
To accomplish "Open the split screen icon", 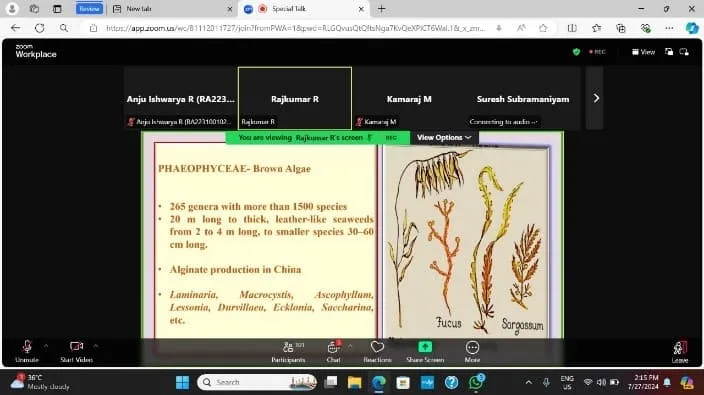I will (572, 28).
